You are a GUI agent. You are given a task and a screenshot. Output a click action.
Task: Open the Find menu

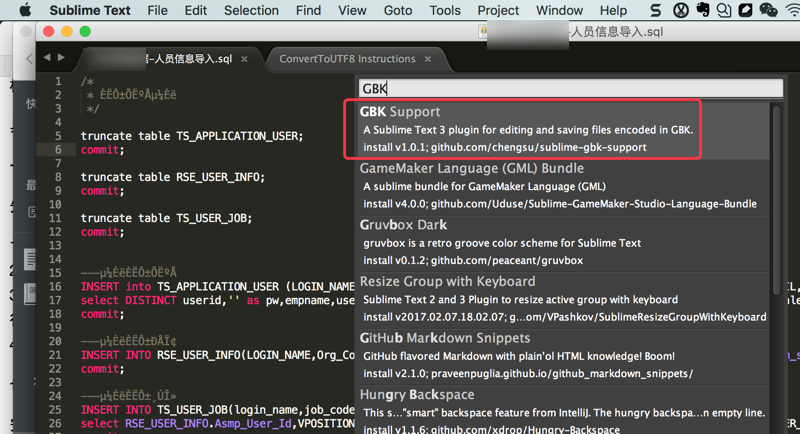(x=308, y=10)
